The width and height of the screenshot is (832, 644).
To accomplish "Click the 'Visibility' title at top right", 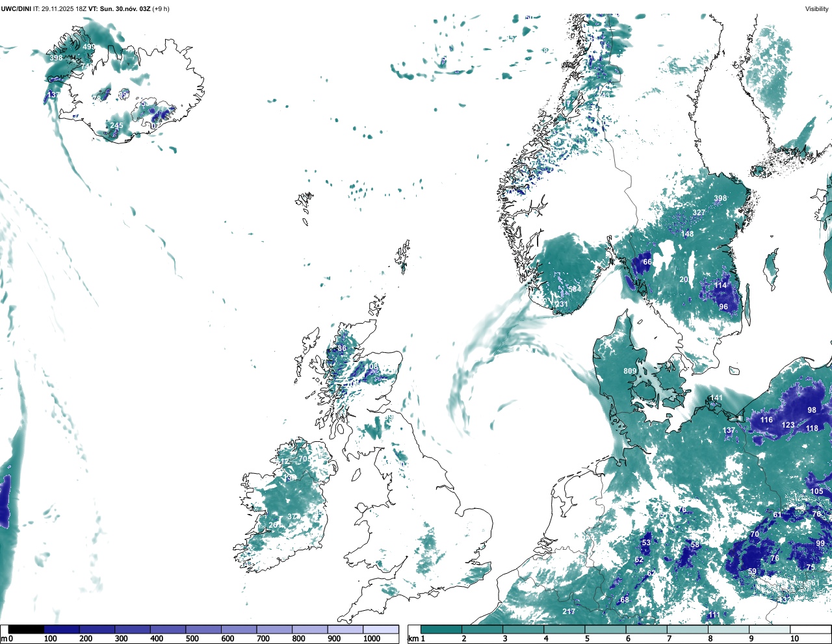I will 817,9.
